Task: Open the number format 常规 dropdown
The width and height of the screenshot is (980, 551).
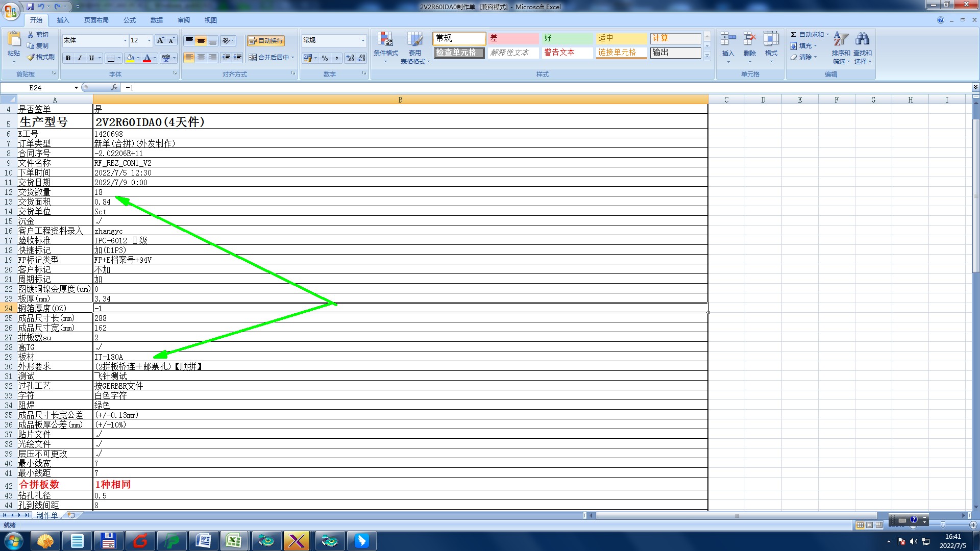Action: (363, 40)
